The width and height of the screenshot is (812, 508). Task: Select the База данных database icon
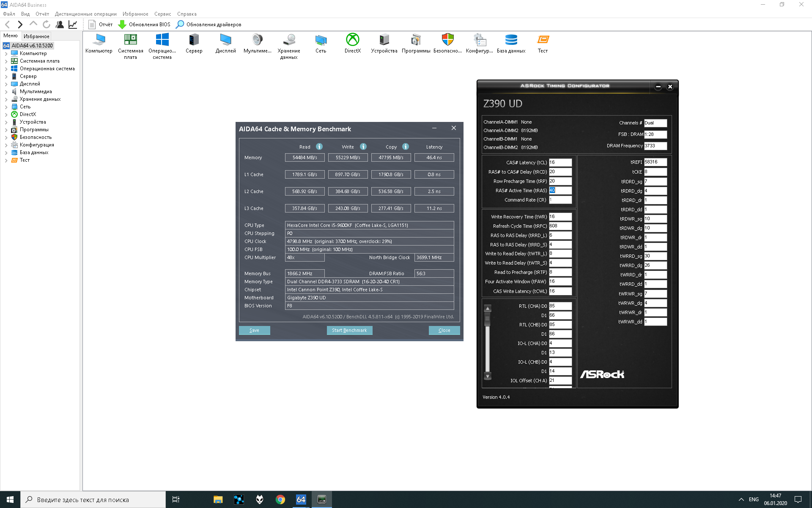pos(511,40)
